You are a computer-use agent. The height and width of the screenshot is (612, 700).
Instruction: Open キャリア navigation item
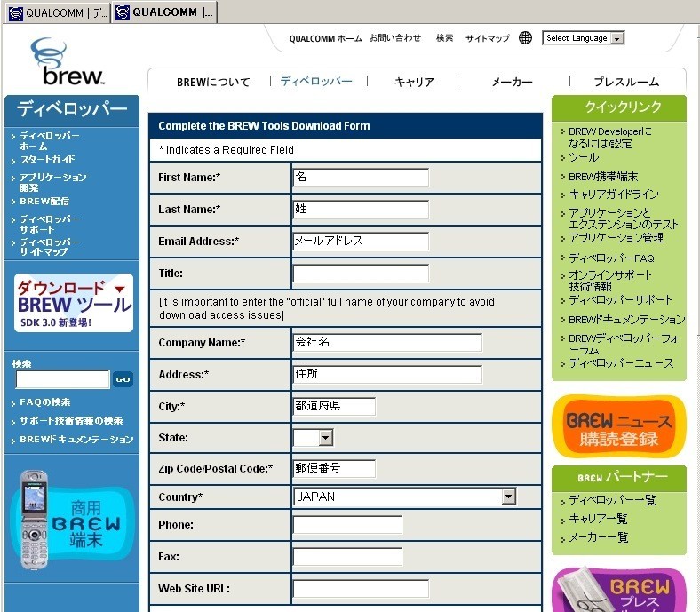414,82
